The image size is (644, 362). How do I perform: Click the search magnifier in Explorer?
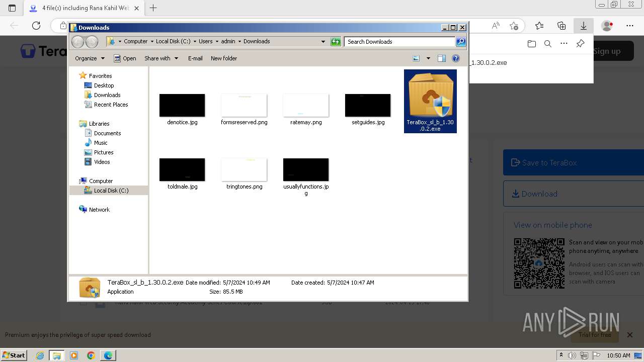pos(461,42)
